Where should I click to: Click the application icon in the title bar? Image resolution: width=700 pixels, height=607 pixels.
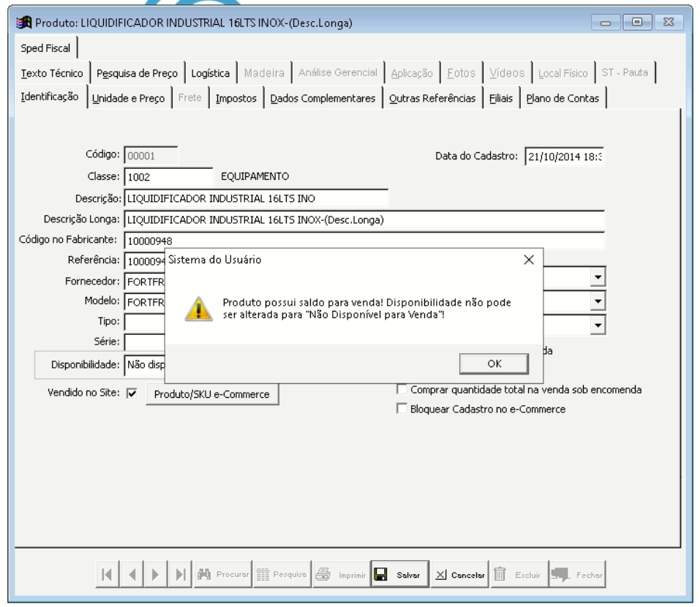(23, 23)
